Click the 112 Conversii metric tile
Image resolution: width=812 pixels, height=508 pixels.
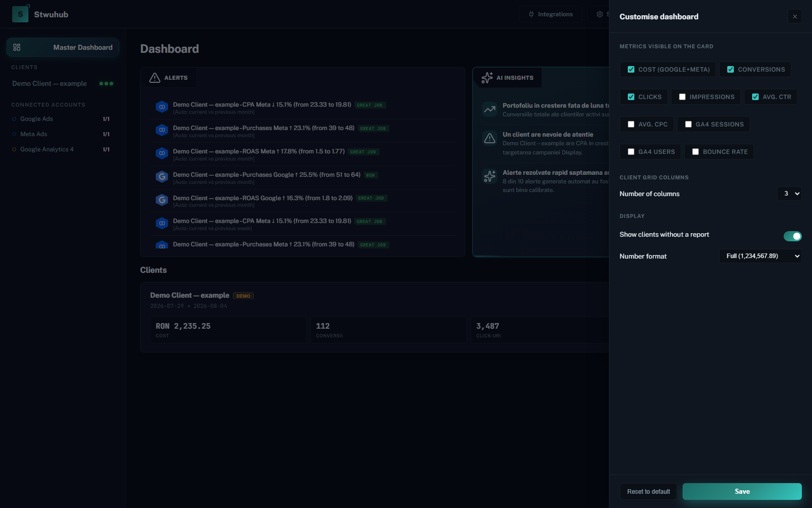(x=389, y=330)
